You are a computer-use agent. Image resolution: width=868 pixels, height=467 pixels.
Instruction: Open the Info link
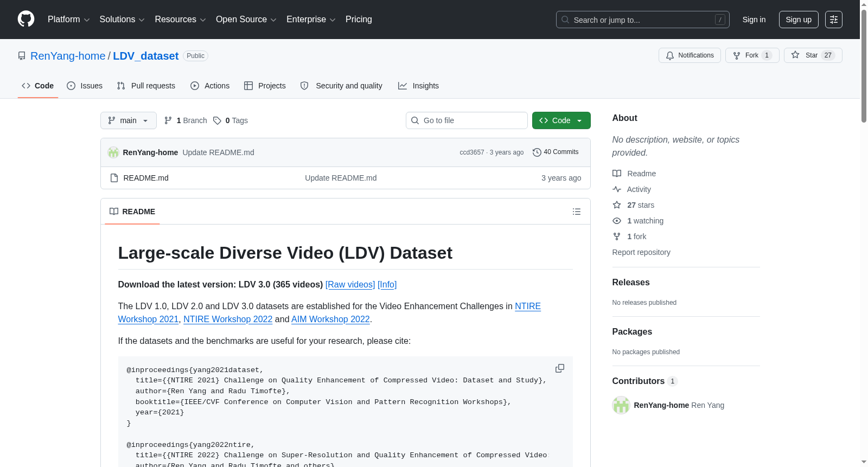pos(387,285)
